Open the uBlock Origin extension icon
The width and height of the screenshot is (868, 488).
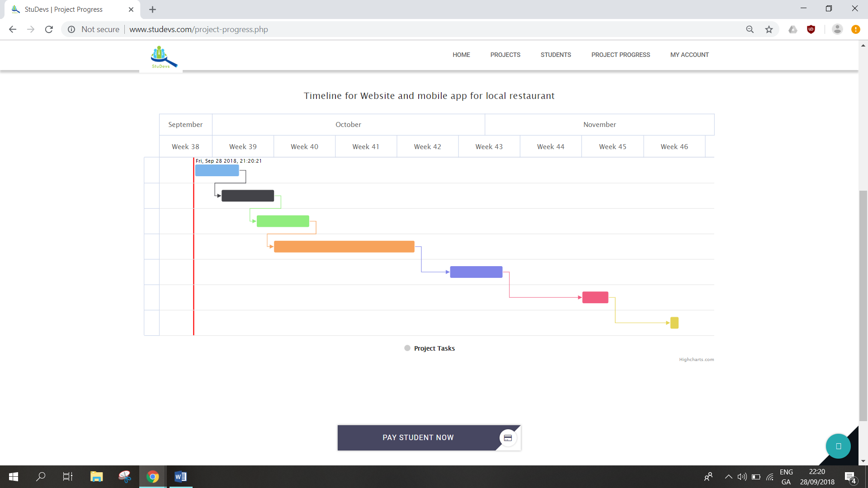[x=811, y=29]
